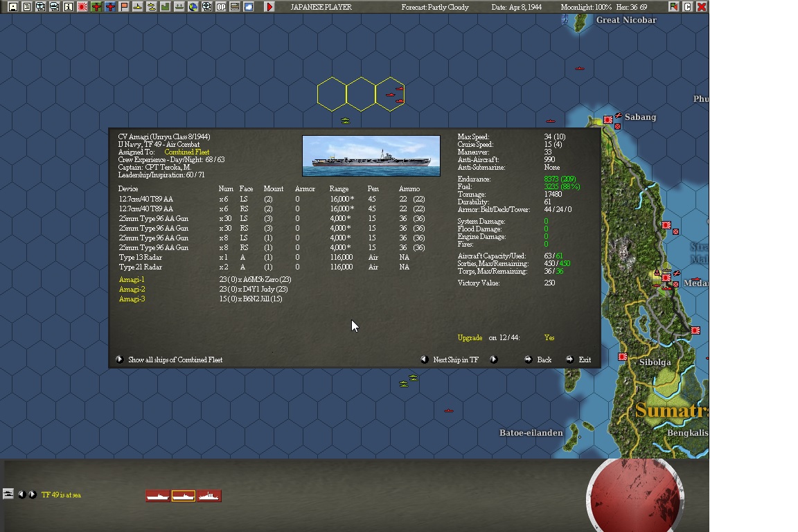
Task: Click the left arrow before Next Ship in TF
Action: click(x=425, y=360)
